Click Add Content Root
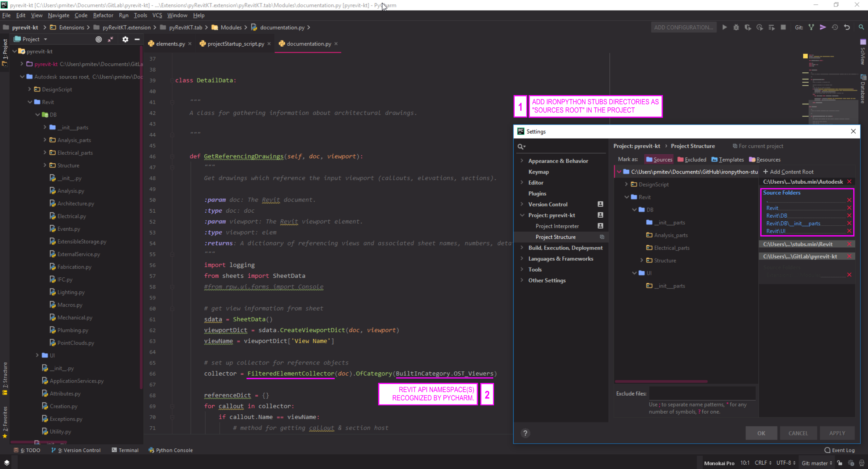 pos(788,172)
